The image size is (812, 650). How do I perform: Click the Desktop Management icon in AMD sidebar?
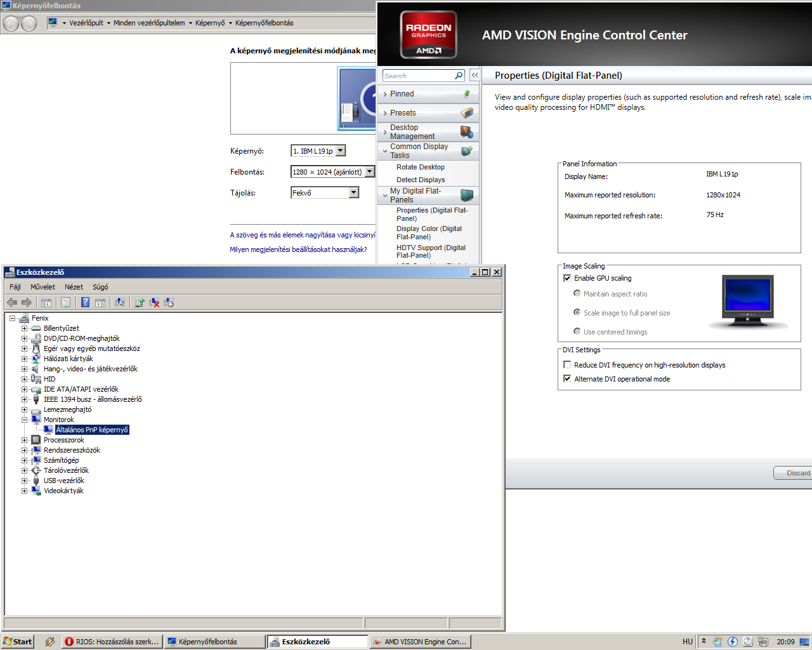pyautogui.click(x=466, y=132)
